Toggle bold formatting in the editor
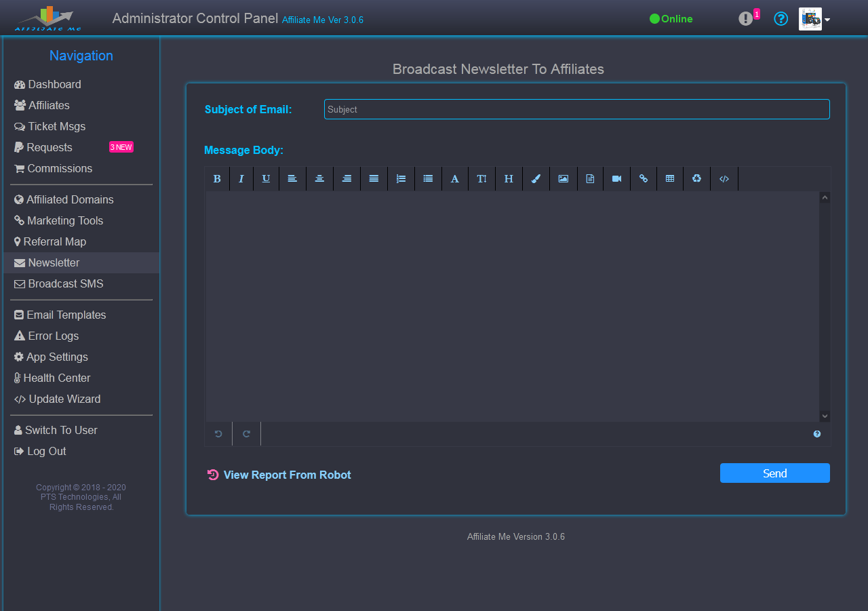 pos(217,179)
